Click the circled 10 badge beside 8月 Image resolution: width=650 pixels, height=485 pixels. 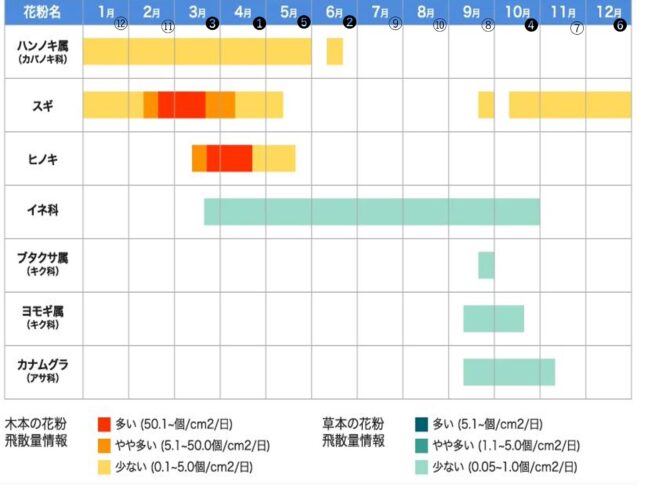pos(439,25)
